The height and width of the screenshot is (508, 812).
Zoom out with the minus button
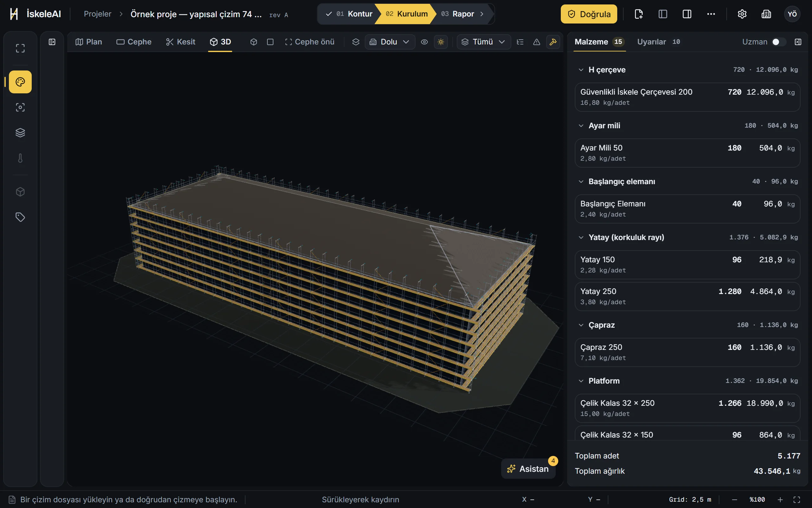(x=735, y=500)
